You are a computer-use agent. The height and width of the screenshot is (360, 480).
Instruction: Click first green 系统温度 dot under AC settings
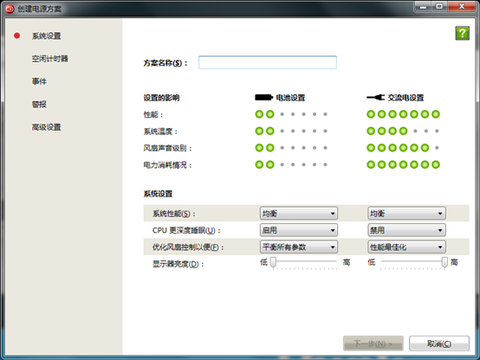[x=371, y=131]
